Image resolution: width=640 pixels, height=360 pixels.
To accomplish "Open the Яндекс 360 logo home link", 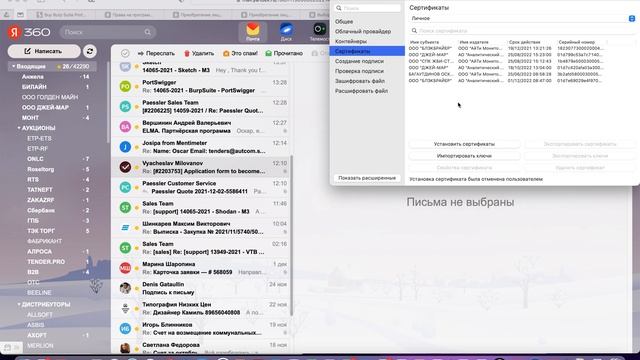I will pyautogui.click(x=29, y=32).
